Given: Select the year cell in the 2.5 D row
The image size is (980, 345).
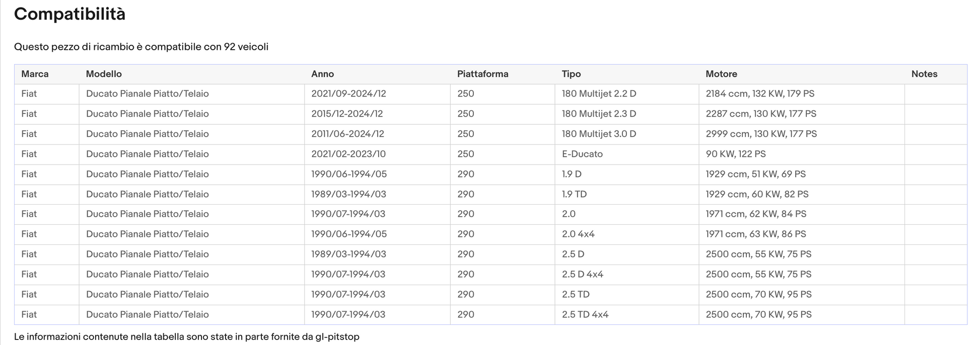Looking at the screenshot, I should point(377,254).
